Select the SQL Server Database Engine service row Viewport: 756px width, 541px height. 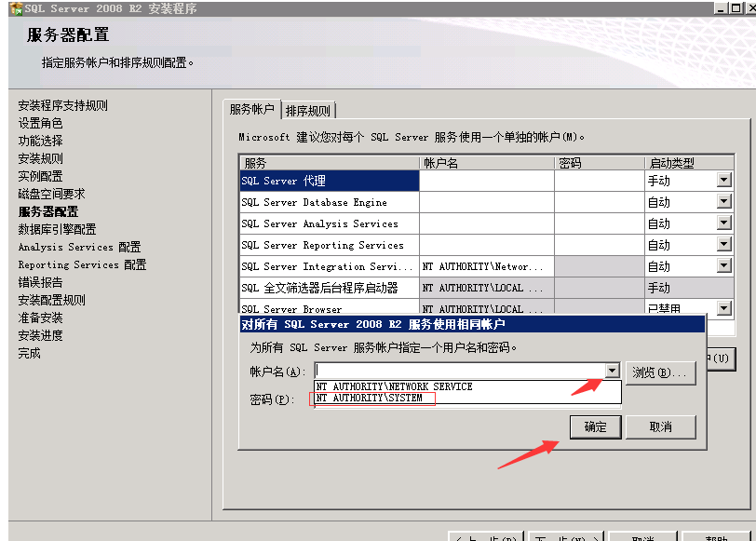pos(330,202)
